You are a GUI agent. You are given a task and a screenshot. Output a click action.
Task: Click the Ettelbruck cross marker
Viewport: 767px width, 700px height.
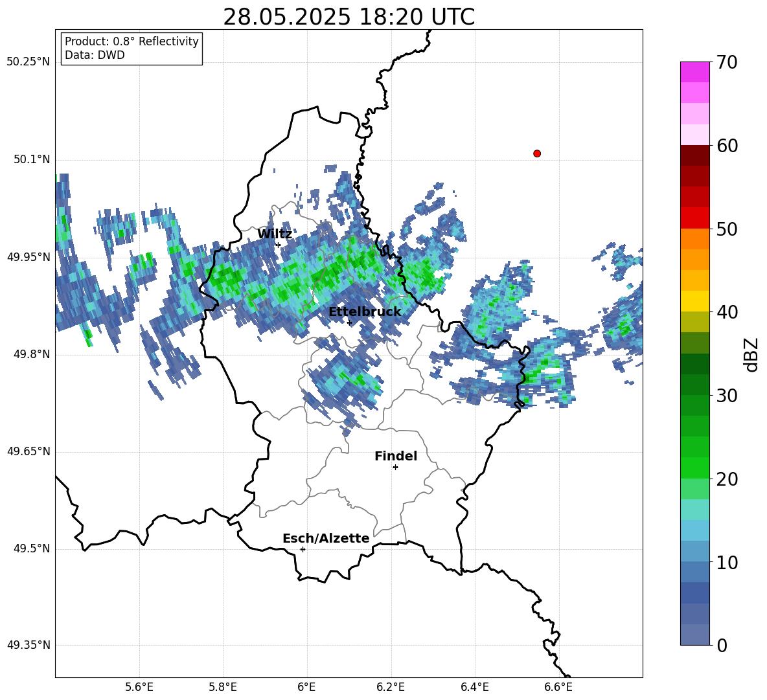click(x=349, y=322)
